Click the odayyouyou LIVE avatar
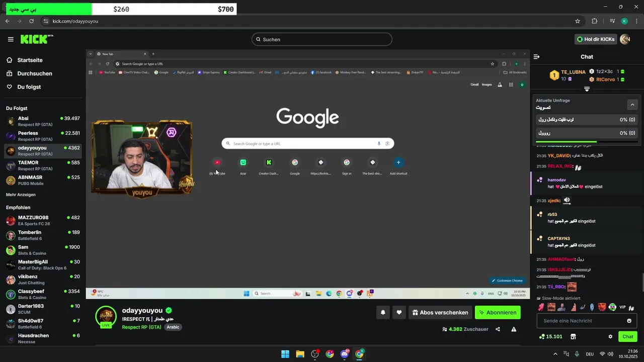This screenshot has height=362, width=644. tap(106, 316)
